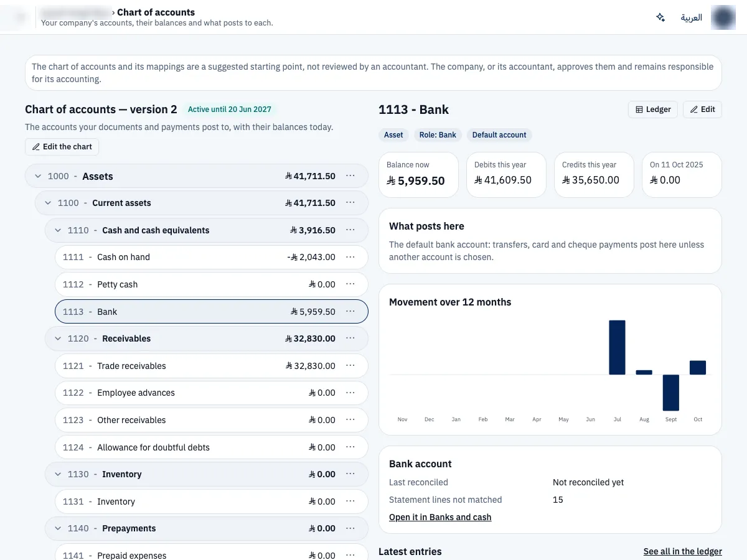Select the 1131 Inventory account
The width and height of the screenshot is (747, 560).
(x=212, y=502)
